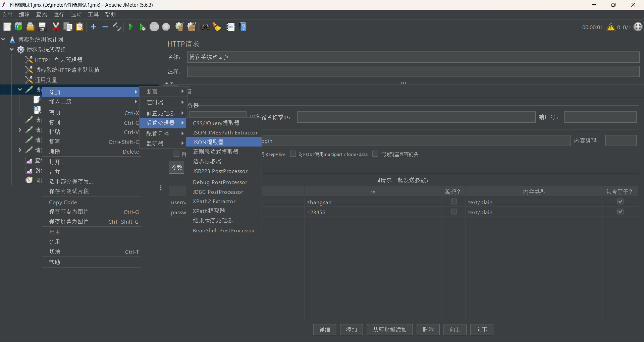The width and height of the screenshot is (644, 342).
Task: Click the 从剪贴板添加 button
Action: [390, 330]
